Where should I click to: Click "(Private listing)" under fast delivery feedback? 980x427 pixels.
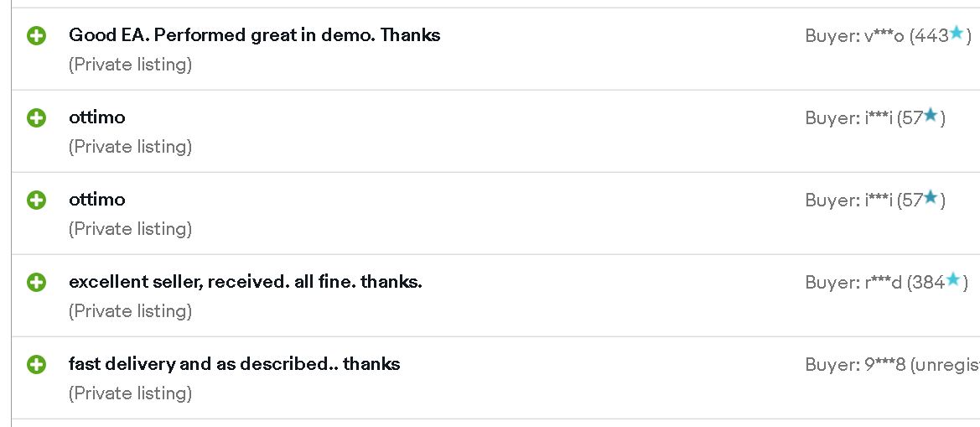pyautogui.click(x=130, y=393)
